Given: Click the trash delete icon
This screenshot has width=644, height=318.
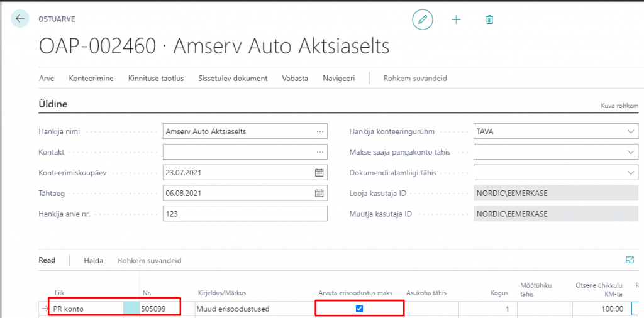Looking at the screenshot, I should (x=490, y=19).
